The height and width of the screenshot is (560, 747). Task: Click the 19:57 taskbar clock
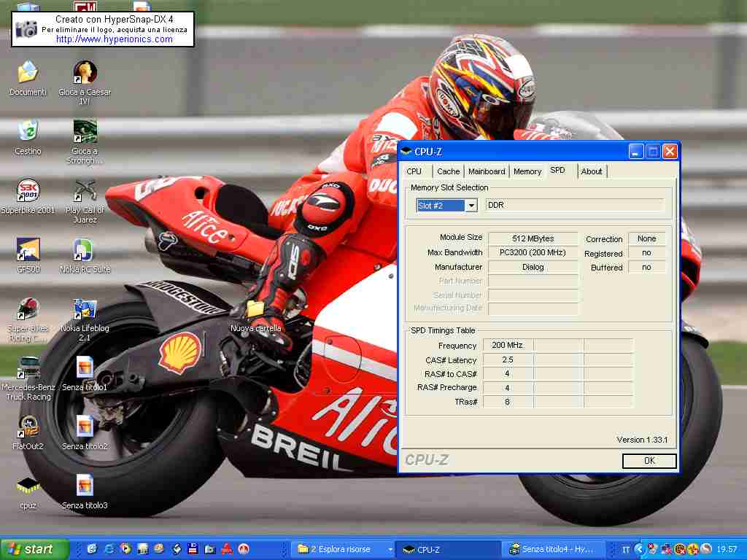727,550
